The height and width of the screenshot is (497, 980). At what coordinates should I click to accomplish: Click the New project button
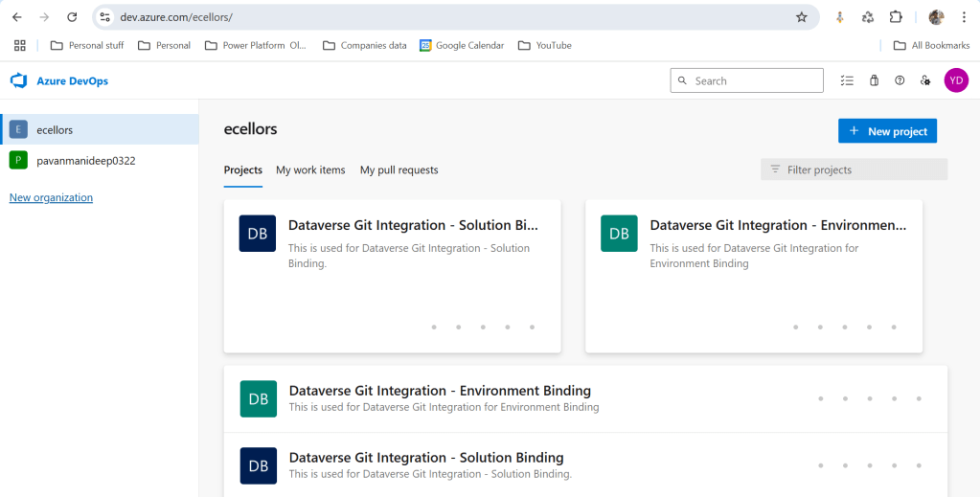coord(887,131)
